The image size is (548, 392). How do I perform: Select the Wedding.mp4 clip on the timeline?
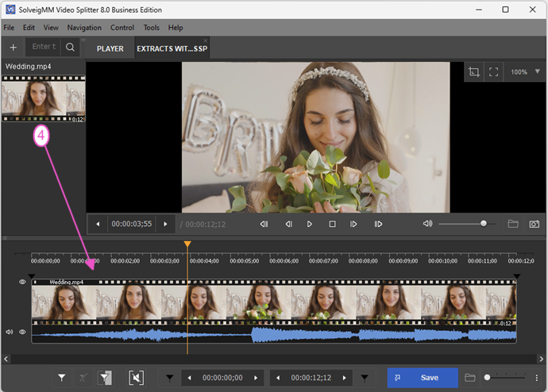point(274,302)
